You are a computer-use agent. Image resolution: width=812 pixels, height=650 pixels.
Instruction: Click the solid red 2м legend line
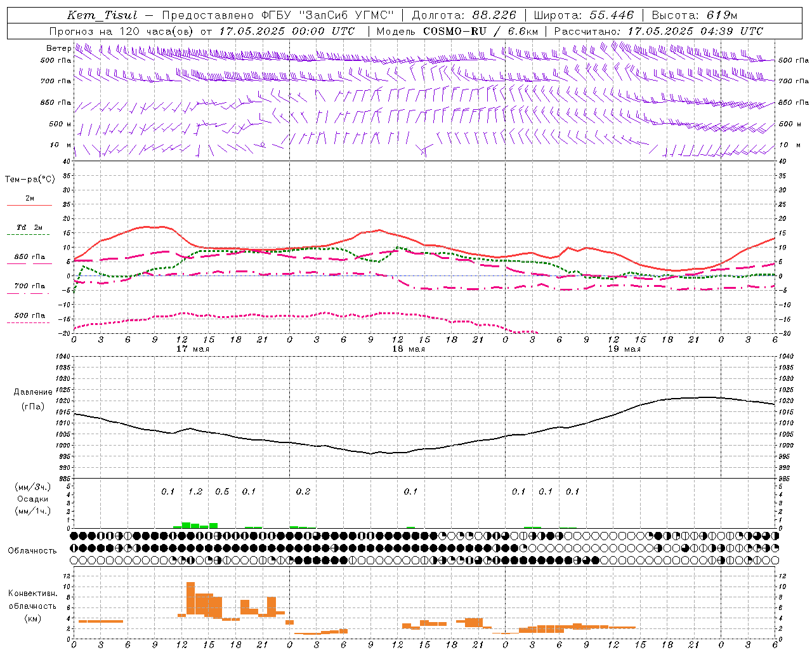point(29,205)
